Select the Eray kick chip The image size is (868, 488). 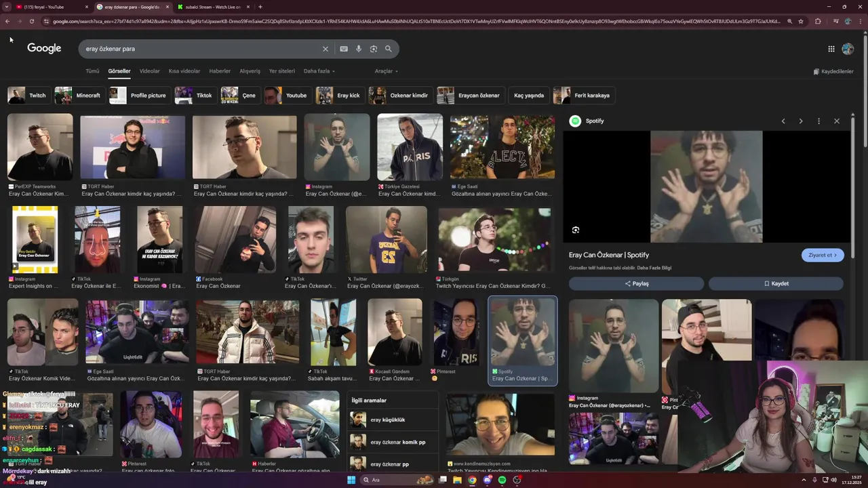[339, 96]
